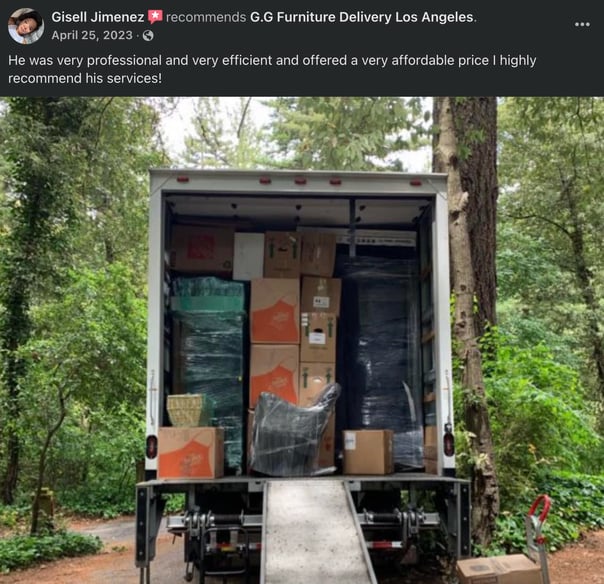Click the red recommendation star badge
The image size is (604, 584).
pos(155,17)
